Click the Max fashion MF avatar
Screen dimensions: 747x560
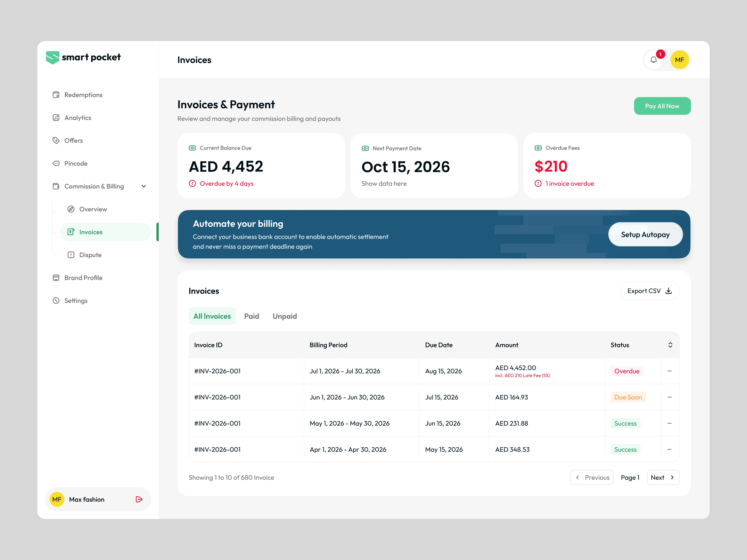57,499
